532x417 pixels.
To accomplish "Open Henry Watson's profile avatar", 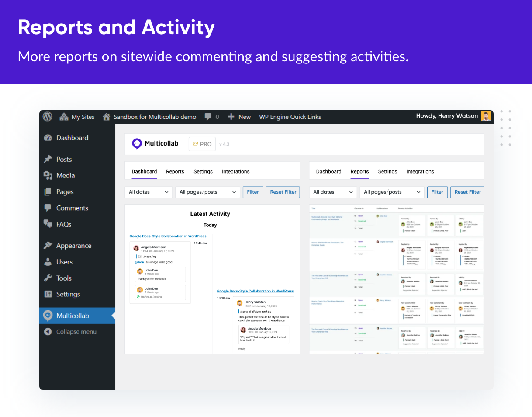I will (x=486, y=116).
